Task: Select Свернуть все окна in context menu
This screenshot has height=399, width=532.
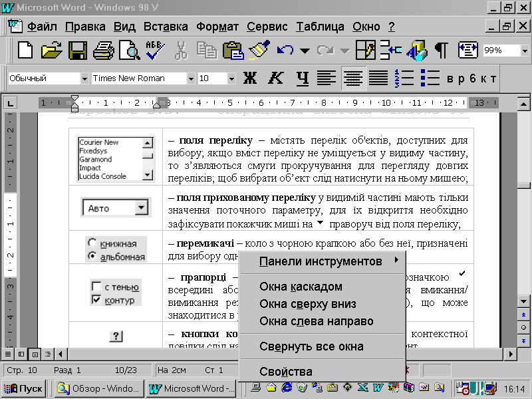Action: click(x=323, y=346)
